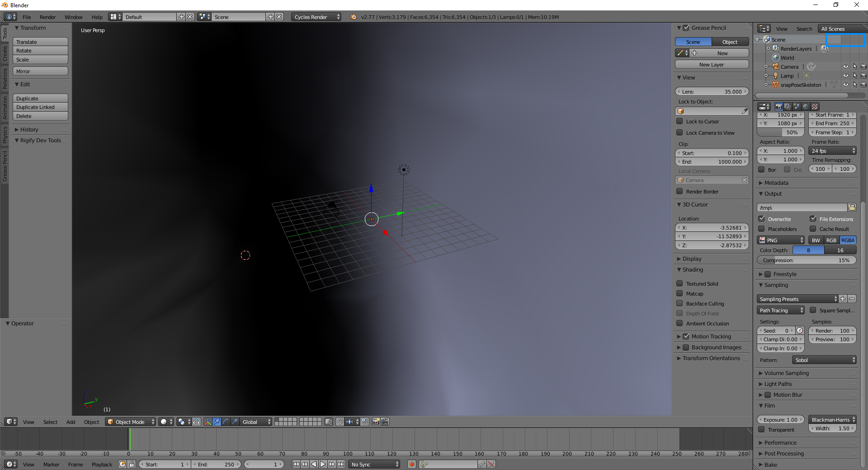This screenshot has width=868, height=470.
Task: Click the Texture properties checkerboard icon
Action: [x=815, y=107]
